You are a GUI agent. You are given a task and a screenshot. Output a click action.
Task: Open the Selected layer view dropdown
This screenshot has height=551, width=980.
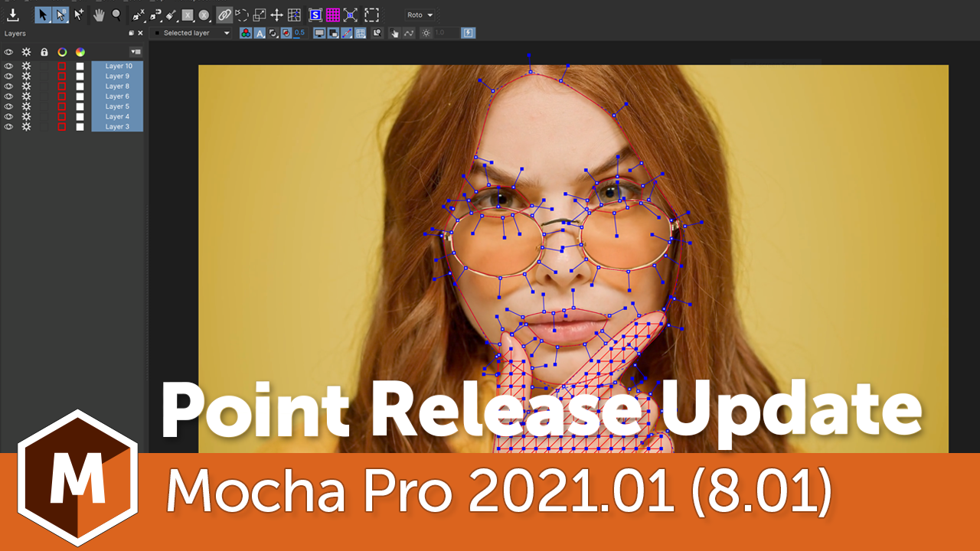click(x=195, y=33)
